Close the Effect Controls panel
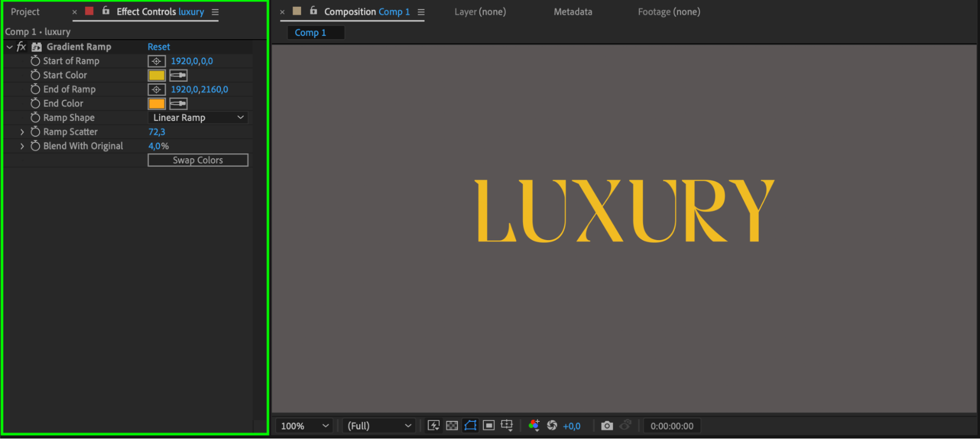The image size is (980, 439). click(75, 12)
